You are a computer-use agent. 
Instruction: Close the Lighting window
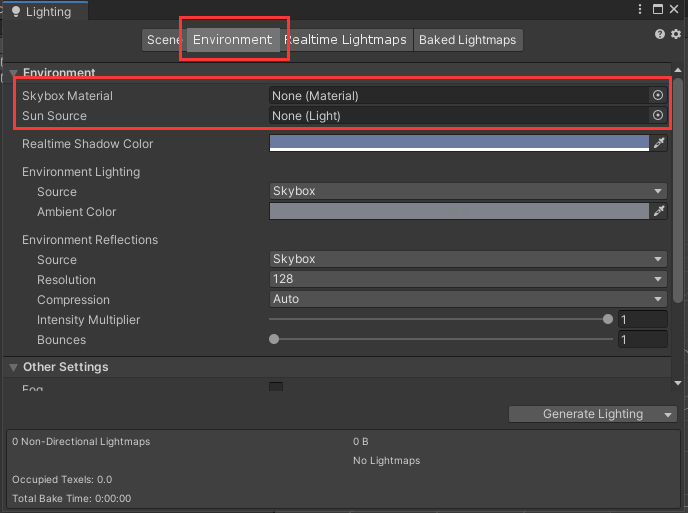(674, 9)
